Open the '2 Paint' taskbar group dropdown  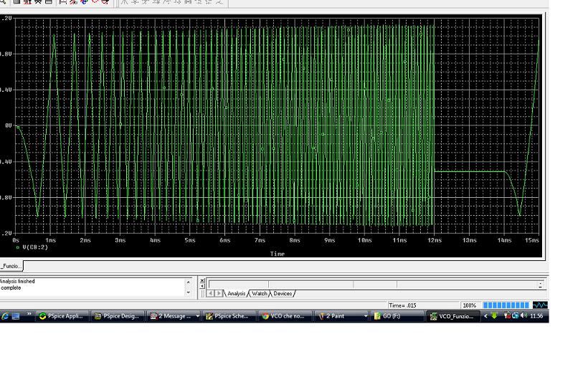(x=366, y=316)
